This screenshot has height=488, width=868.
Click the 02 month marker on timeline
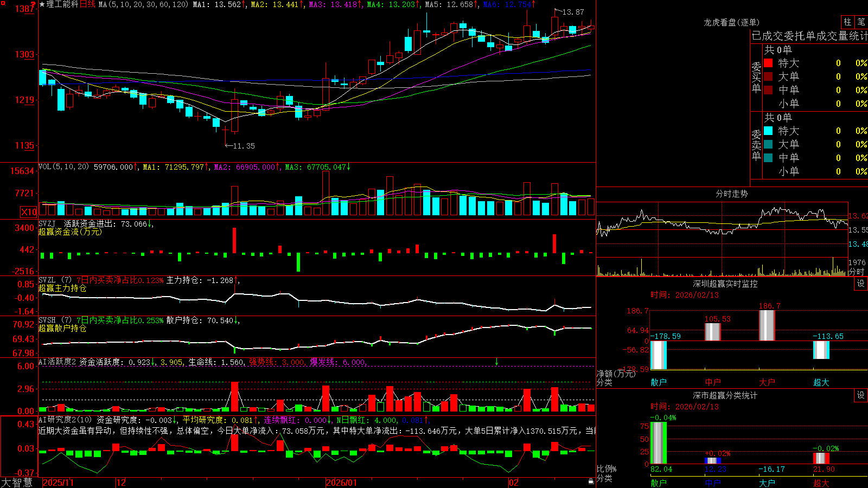click(x=514, y=483)
